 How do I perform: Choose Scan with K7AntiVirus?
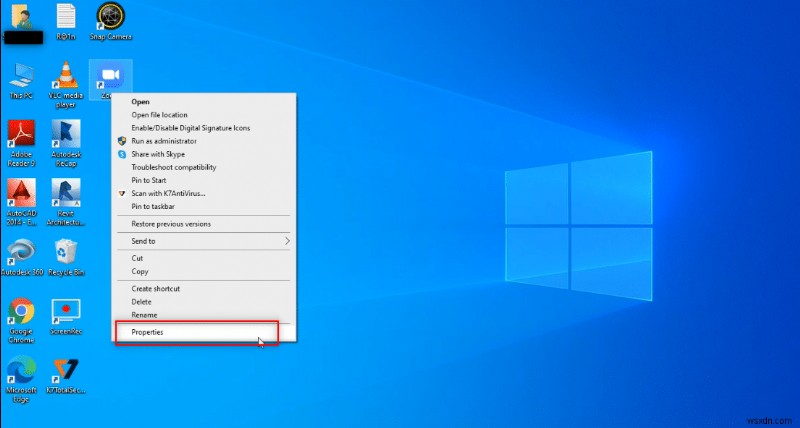(204, 193)
